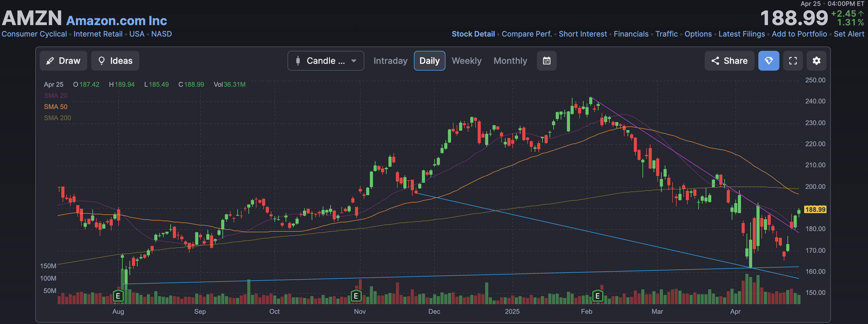
Task: Click the +2.45 price change value
Action: [x=844, y=13]
